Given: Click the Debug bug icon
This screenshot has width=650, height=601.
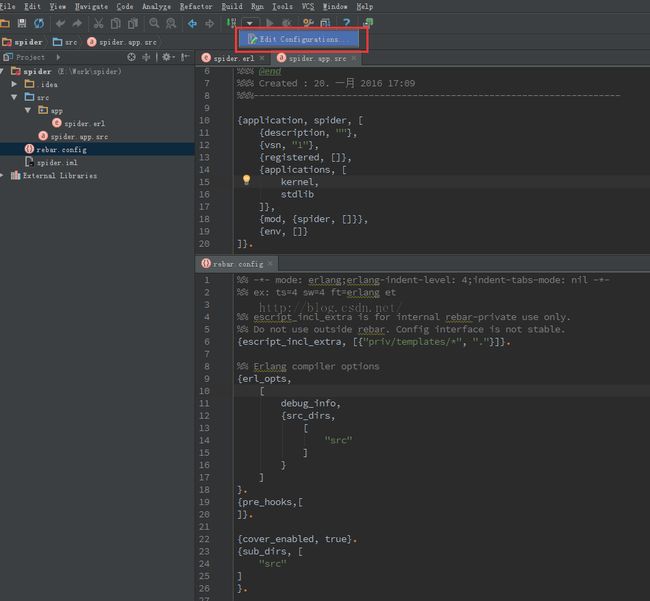Looking at the screenshot, I should [286, 23].
